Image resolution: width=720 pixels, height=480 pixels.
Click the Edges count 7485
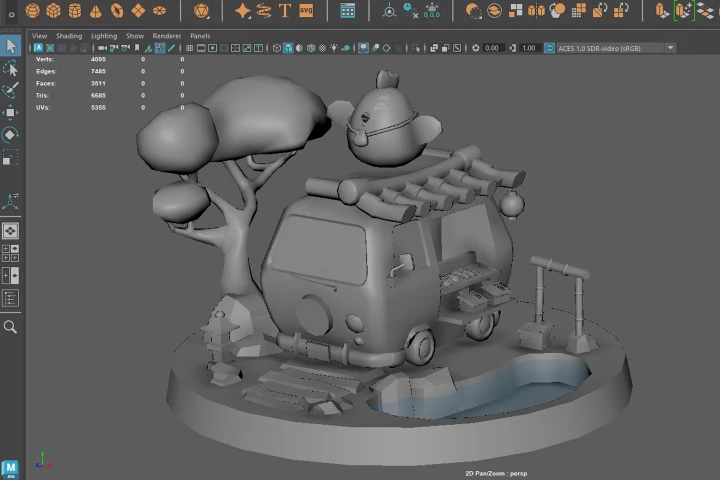(98, 71)
